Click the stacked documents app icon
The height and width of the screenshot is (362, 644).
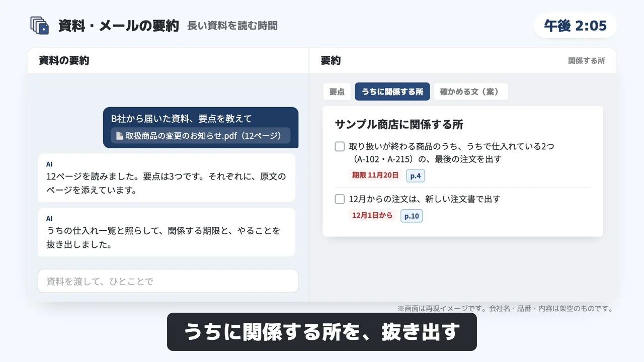point(40,26)
